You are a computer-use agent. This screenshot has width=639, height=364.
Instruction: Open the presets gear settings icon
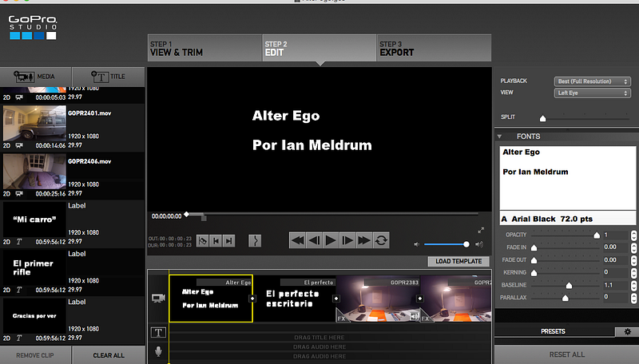(628, 331)
